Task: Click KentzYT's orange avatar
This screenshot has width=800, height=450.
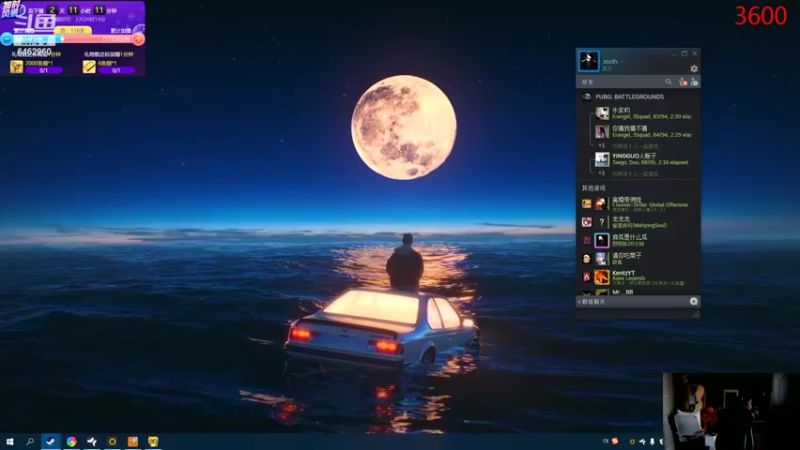Action: (602, 277)
